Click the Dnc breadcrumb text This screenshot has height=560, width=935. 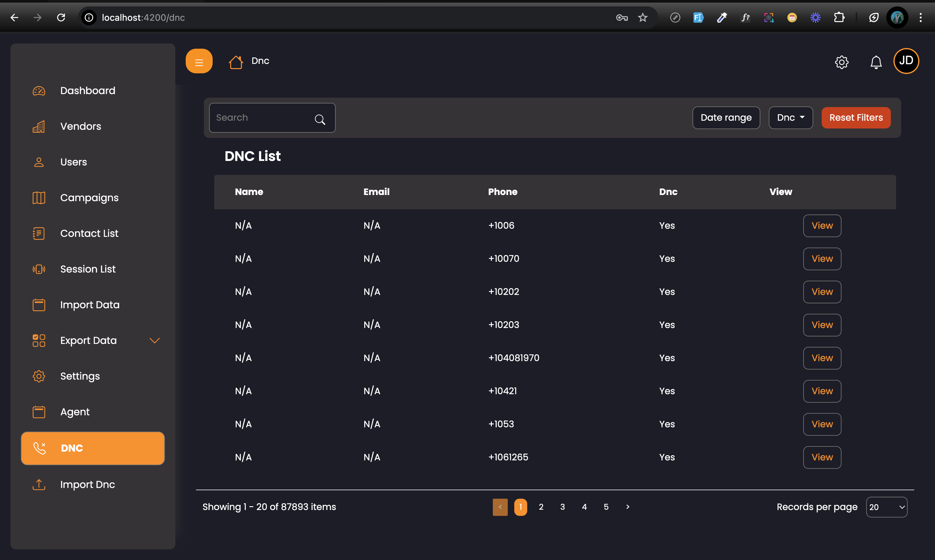[260, 61]
